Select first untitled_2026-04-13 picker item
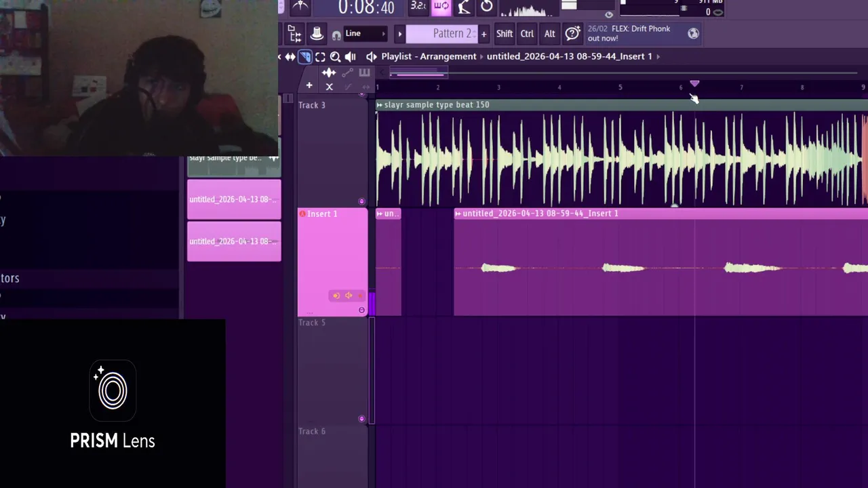868x488 pixels. coord(234,199)
